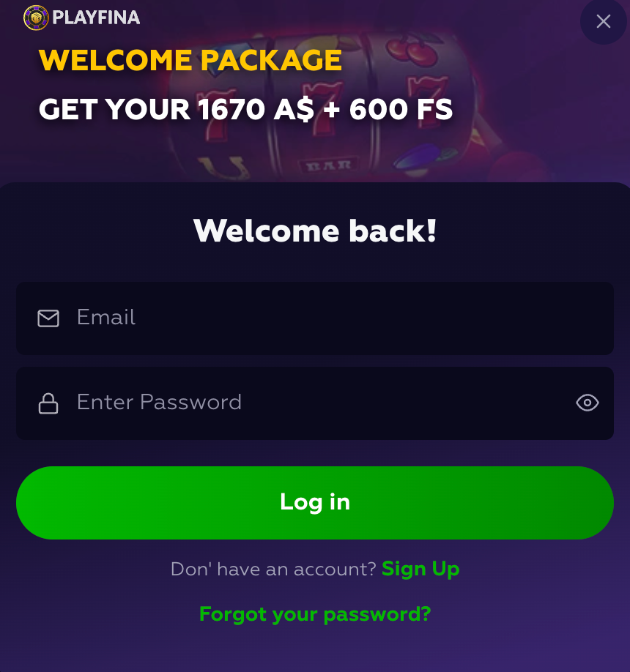
Task: Click the Playfina casino chip logo icon
Action: (36, 18)
